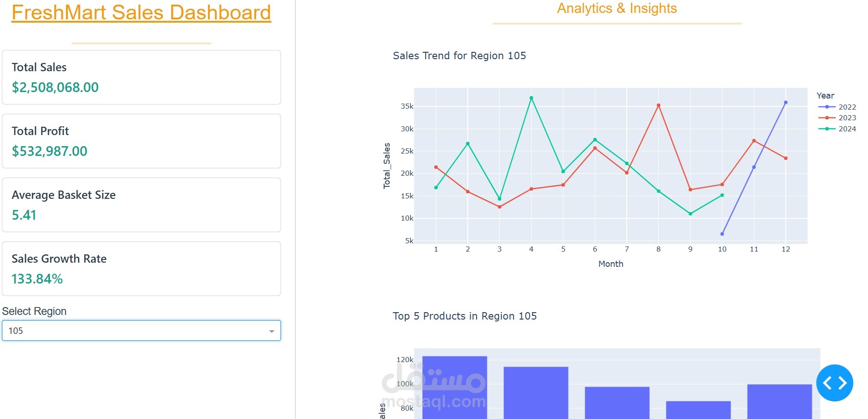Image resolution: width=868 pixels, height=419 pixels.
Task: Click the Analytics & Insights heading
Action: pos(617,8)
